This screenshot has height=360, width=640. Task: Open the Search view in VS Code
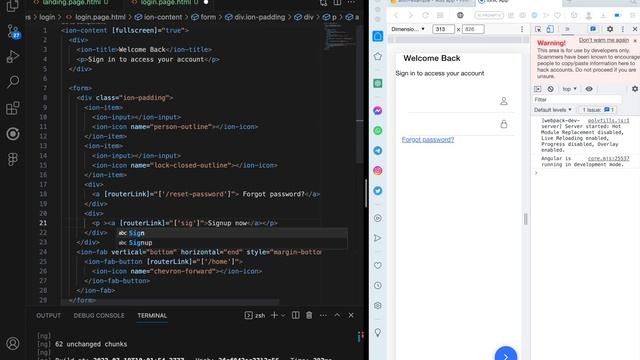tap(13, 82)
